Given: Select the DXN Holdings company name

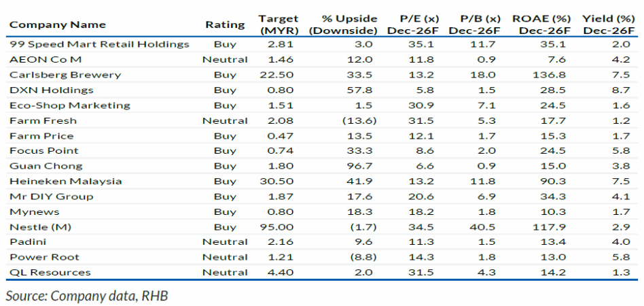Looking at the screenshot, I should coord(52,90).
